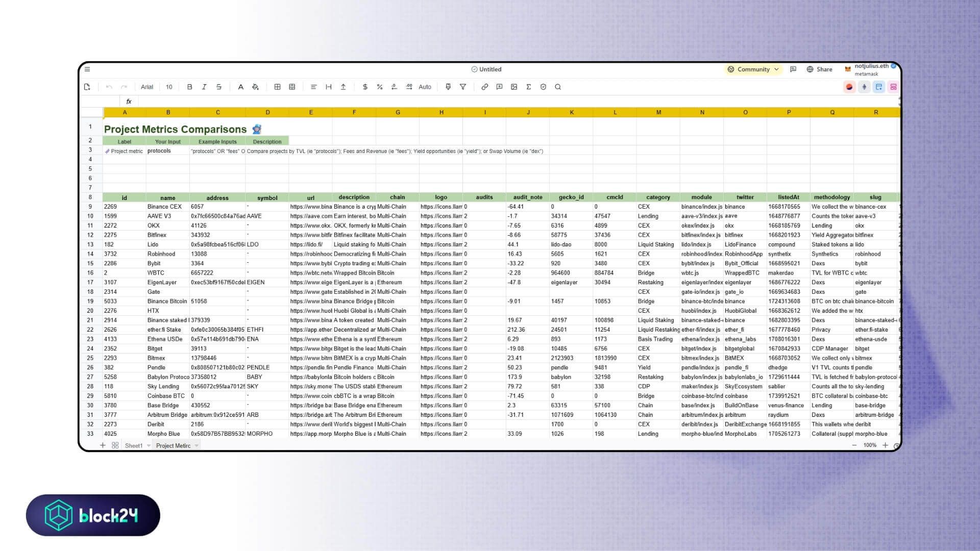This screenshot has height=551, width=980.
Task: Click the 'Lido' name cell
Action: pyautogui.click(x=168, y=244)
